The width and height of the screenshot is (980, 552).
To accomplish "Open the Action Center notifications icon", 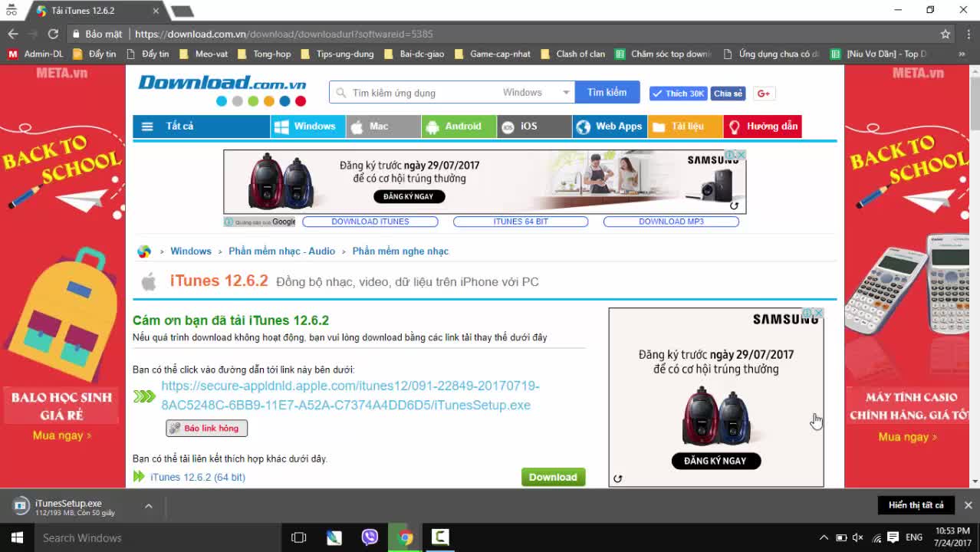I will point(893,537).
